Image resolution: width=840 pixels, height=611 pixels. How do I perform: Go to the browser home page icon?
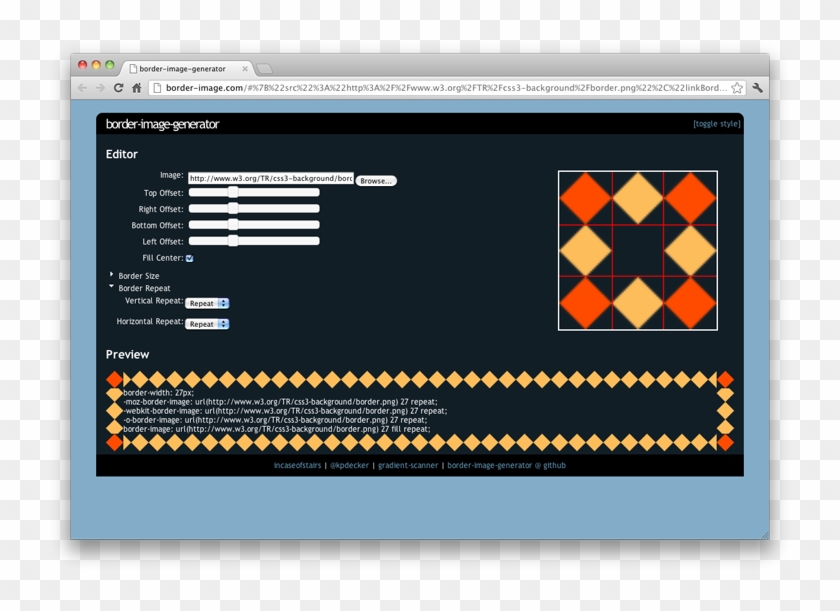pyautogui.click(x=136, y=88)
